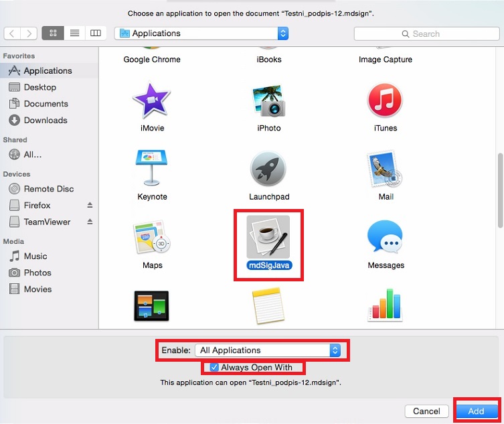Open Documents in the sidebar
The width and height of the screenshot is (504, 424).
point(46,104)
